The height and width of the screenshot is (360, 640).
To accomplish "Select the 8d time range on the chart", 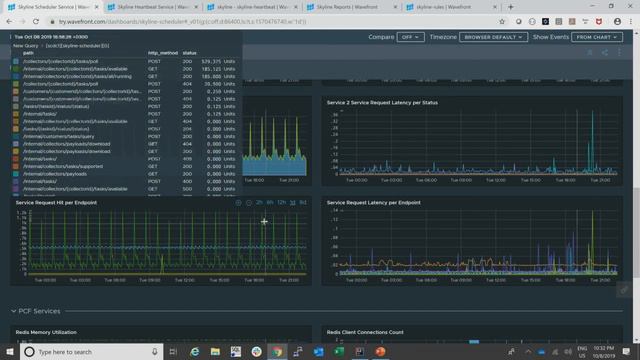I will [x=303, y=202].
